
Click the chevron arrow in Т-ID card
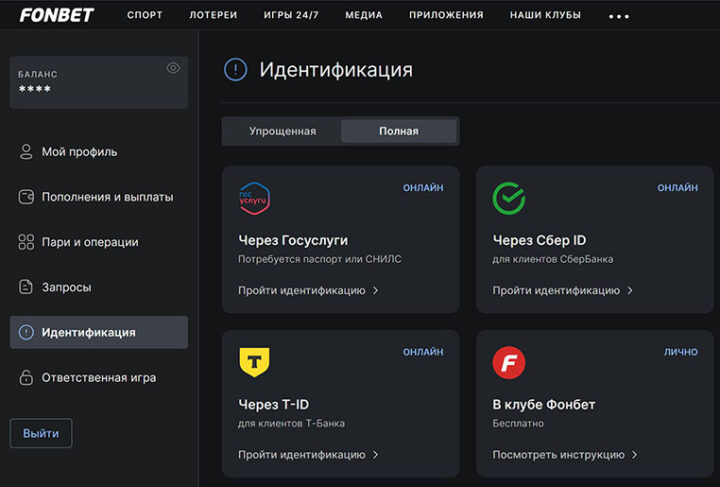coord(376,455)
